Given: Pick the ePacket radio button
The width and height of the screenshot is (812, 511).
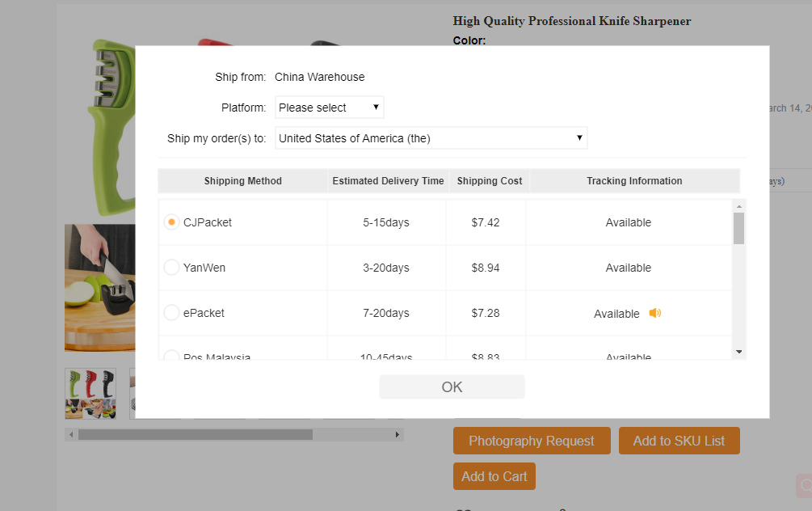Looking at the screenshot, I should 171,313.
